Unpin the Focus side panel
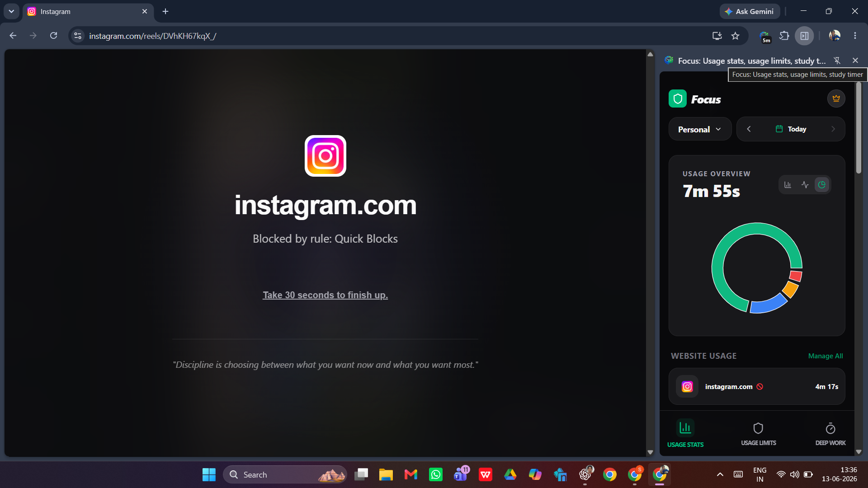868x488 pixels. coord(837,61)
